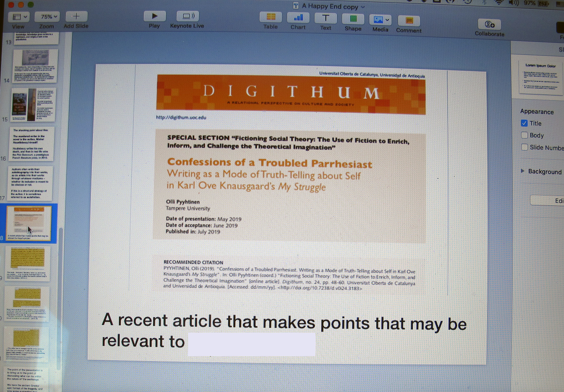Add a Comment to the slide

coord(409,21)
